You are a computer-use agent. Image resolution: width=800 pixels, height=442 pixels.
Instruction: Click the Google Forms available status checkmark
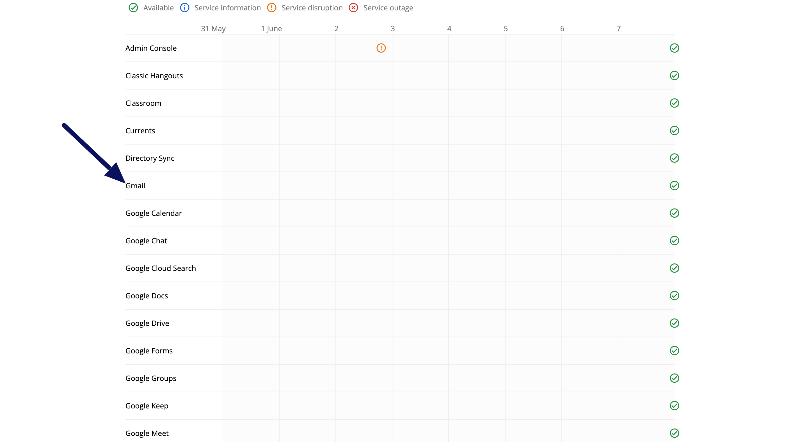coord(674,351)
